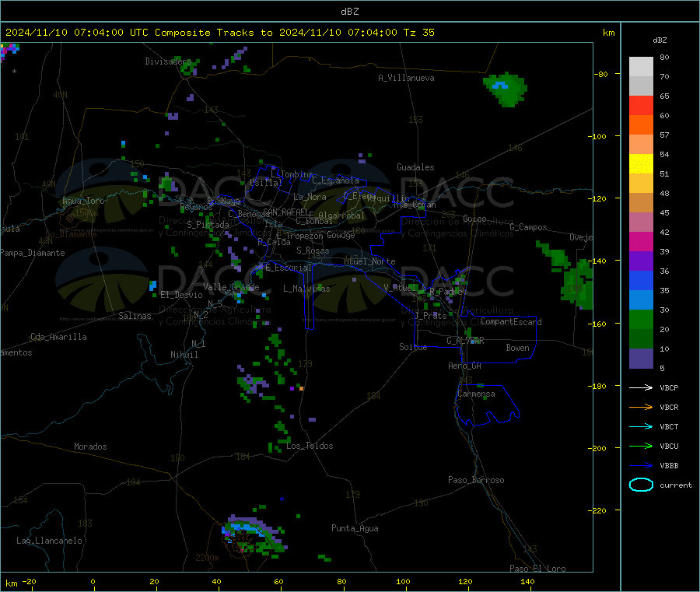Select the yellow 54 dBZ color swatch
700x592 pixels.
pos(641,164)
